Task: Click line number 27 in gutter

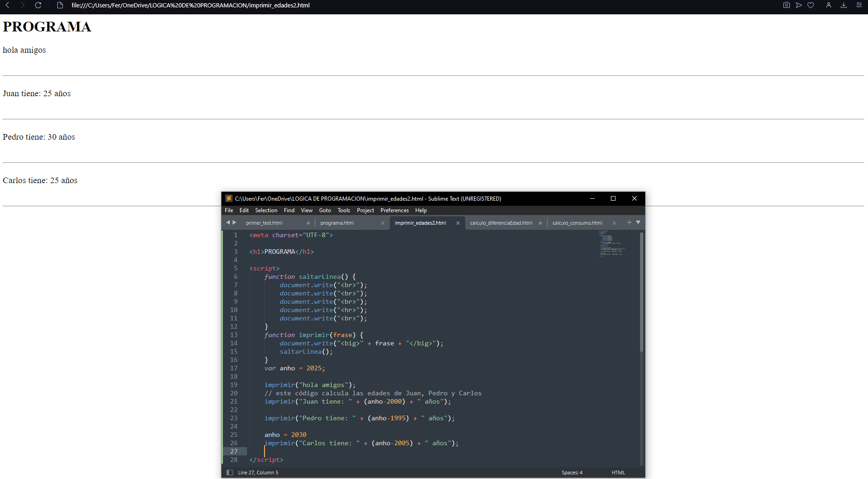Action: pyautogui.click(x=234, y=451)
